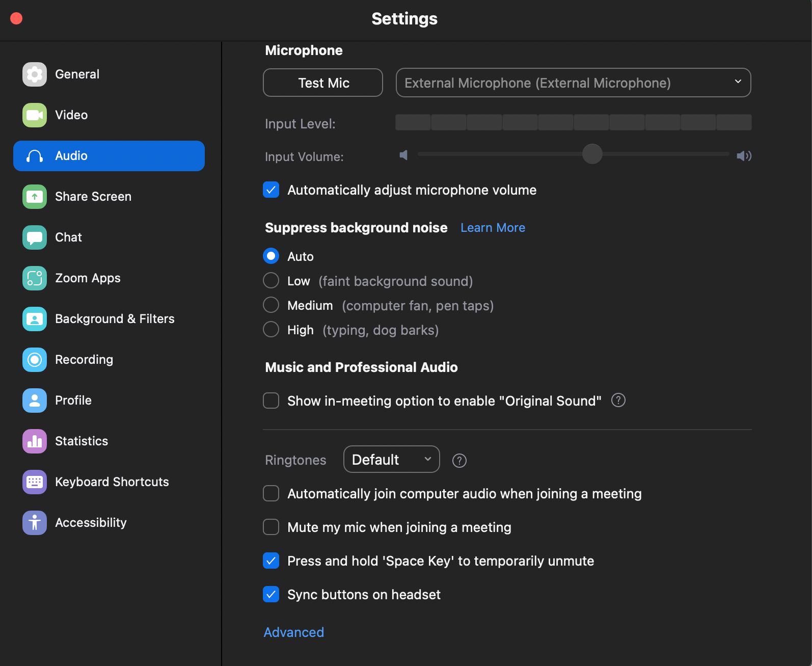Viewport: 812px width, 666px height.
Task: Click the Accessibility figure icon
Action: pos(35,523)
